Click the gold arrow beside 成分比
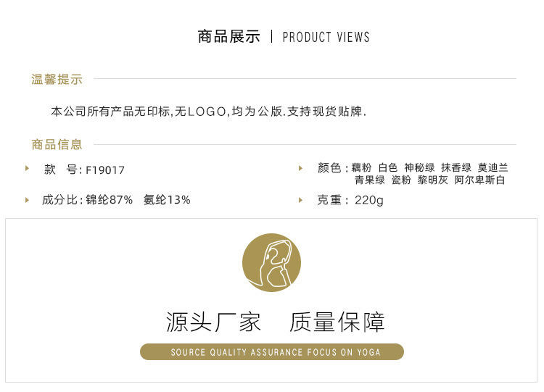This screenshot has width=544, height=392. (x=27, y=200)
